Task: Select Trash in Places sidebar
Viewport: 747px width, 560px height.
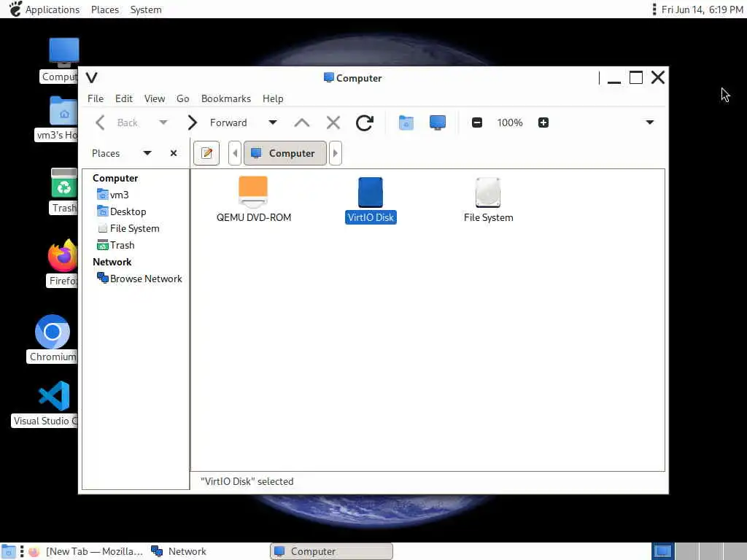Action: coord(122,245)
